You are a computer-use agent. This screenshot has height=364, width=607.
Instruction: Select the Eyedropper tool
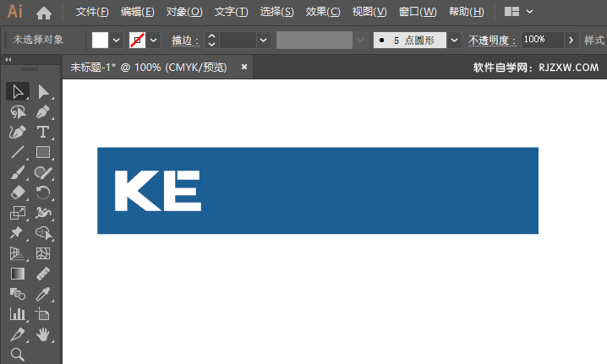click(43, 294)
